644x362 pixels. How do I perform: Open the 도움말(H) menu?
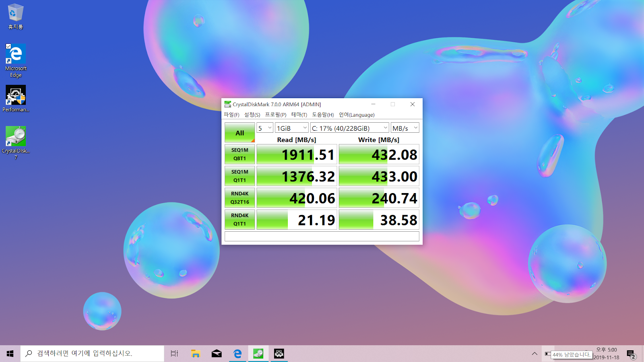point(323,115)
